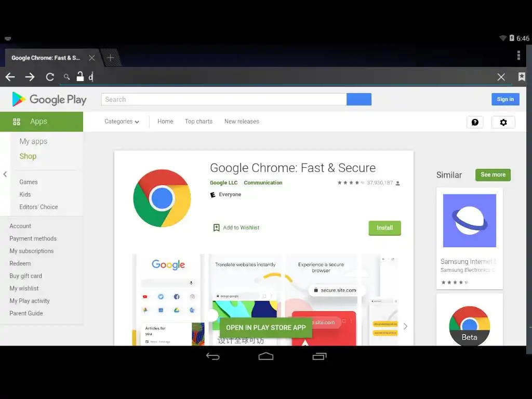532x399 pixels.
Task: Click OPEN IN PLAY STORE APP button
Action: click(266, 328)
